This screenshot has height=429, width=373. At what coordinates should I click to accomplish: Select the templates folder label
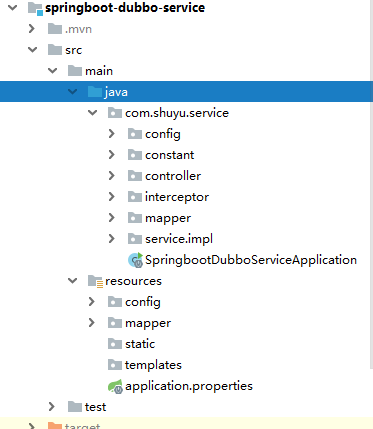[x=153, y=365]
